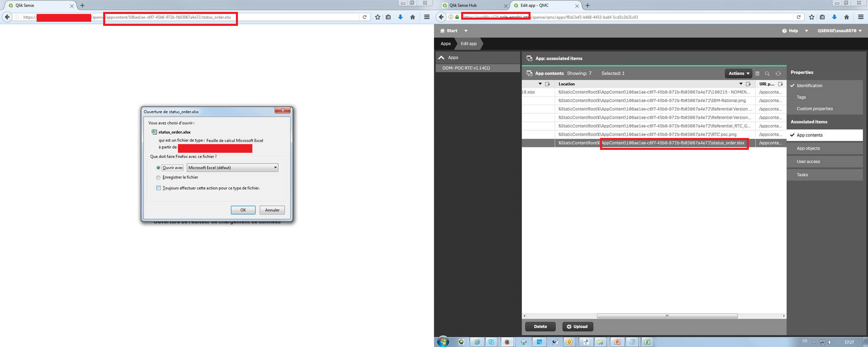Select the IBM-Rational.png location row

(x=655, y=101)
